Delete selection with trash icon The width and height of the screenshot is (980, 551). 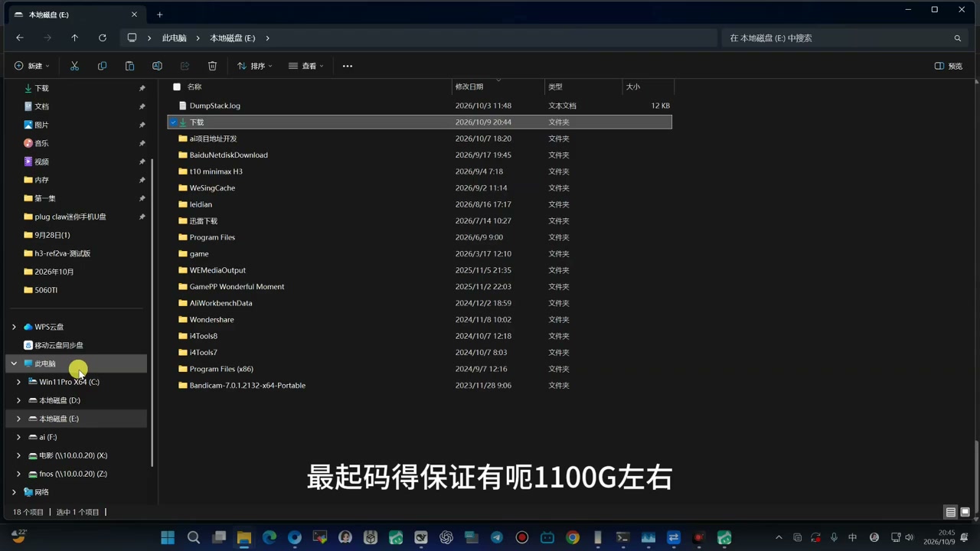[x=212, y=66]
